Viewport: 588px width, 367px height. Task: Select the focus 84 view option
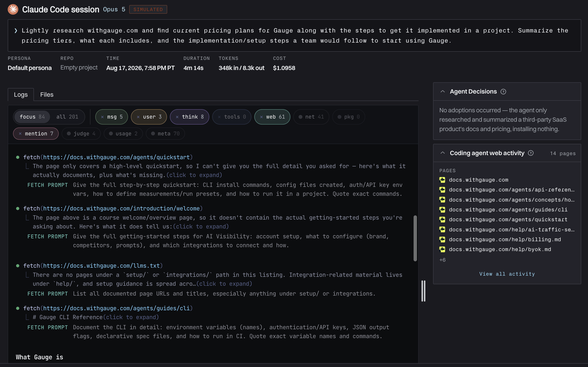click(32, 117)
